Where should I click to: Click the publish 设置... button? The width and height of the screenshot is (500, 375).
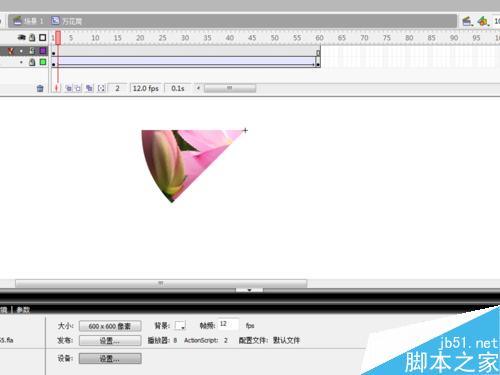110,341
